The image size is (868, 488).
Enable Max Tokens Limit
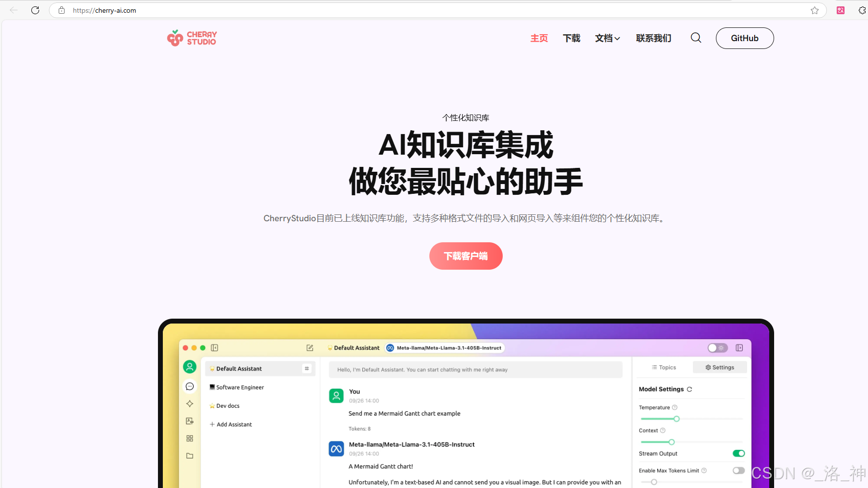(738, 470)
